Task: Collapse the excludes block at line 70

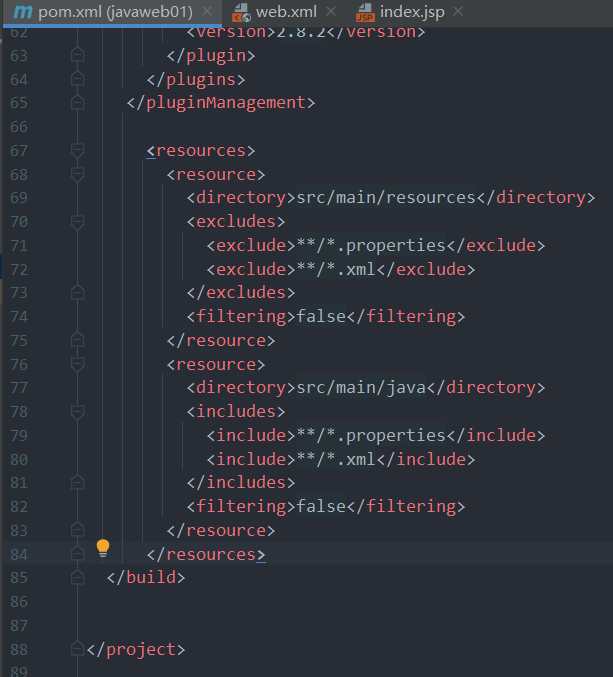Action: [x=77, y=222]
